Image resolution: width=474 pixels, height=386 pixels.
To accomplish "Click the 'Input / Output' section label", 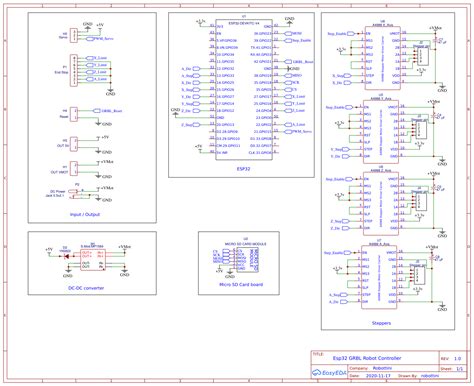I will point(85,214).
